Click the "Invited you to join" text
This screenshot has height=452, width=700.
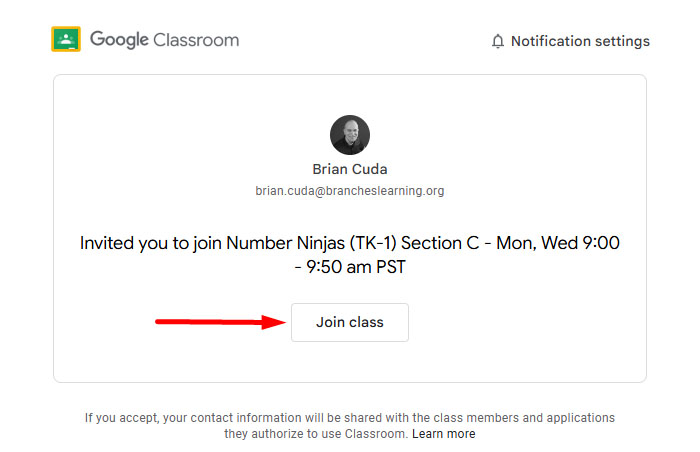click(150, 243)
